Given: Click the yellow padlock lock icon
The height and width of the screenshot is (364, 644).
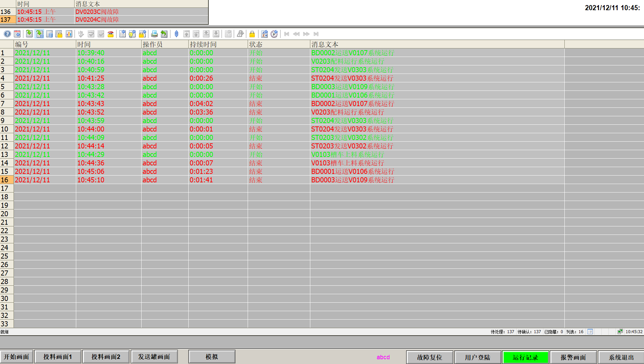Looking at the screenshot, I should pos(252,34).
